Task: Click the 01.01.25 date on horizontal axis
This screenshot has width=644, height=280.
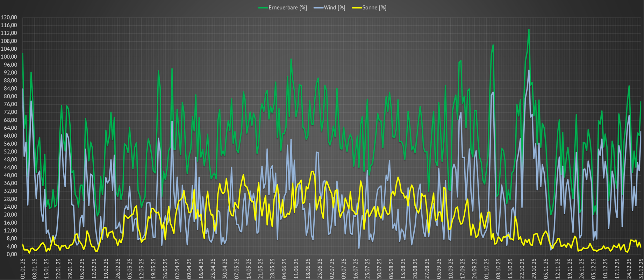Action: [x=23, y=268]
